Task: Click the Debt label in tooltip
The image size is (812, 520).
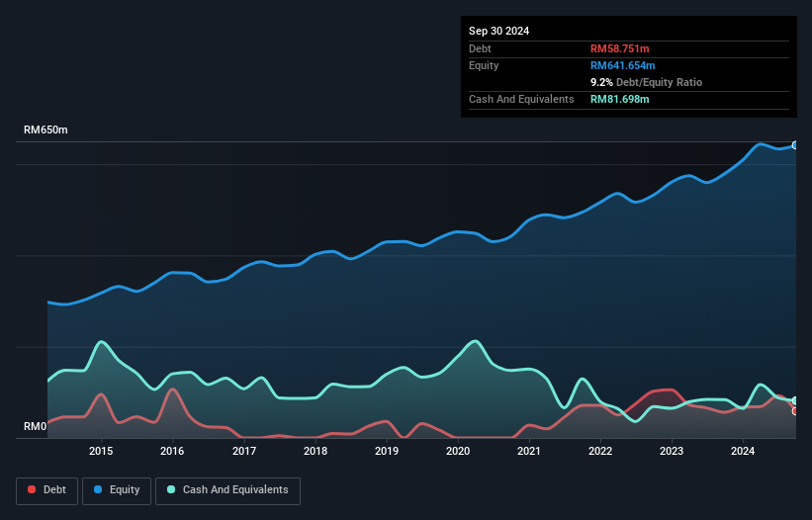Action: coord(480,48)
